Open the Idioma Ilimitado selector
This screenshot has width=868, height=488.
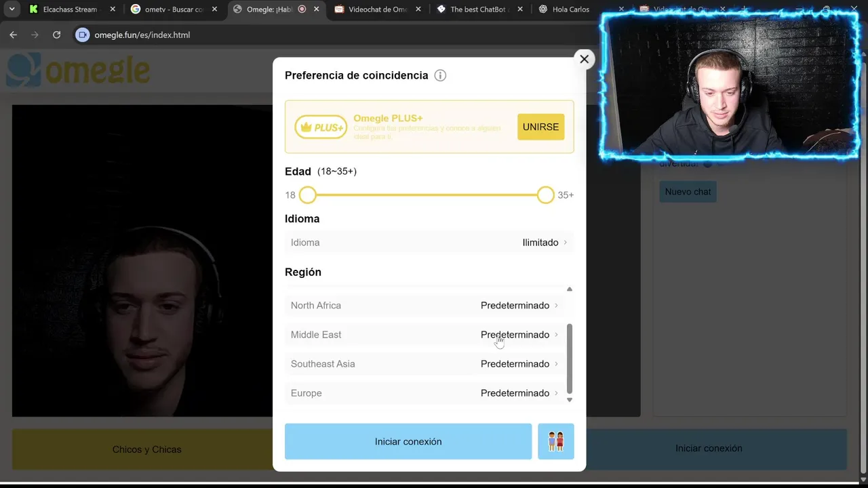click(x=429, y=243)
